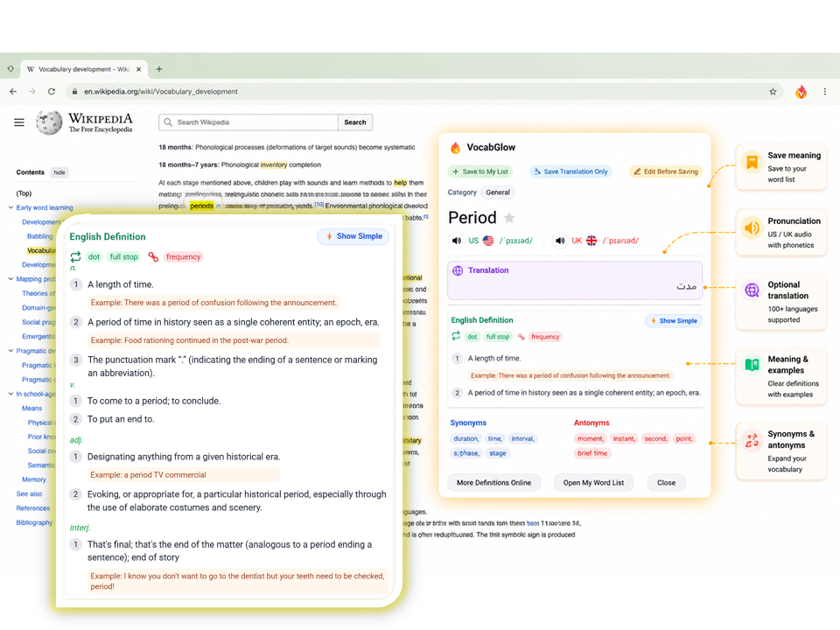
Task: Toggle favorite star next to Period
Action: point(509,218)
